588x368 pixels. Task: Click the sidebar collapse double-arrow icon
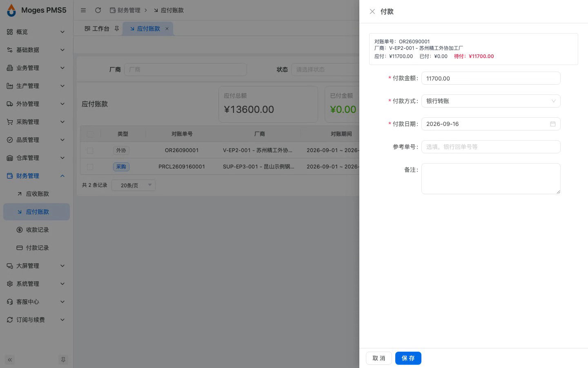[10, 360]
